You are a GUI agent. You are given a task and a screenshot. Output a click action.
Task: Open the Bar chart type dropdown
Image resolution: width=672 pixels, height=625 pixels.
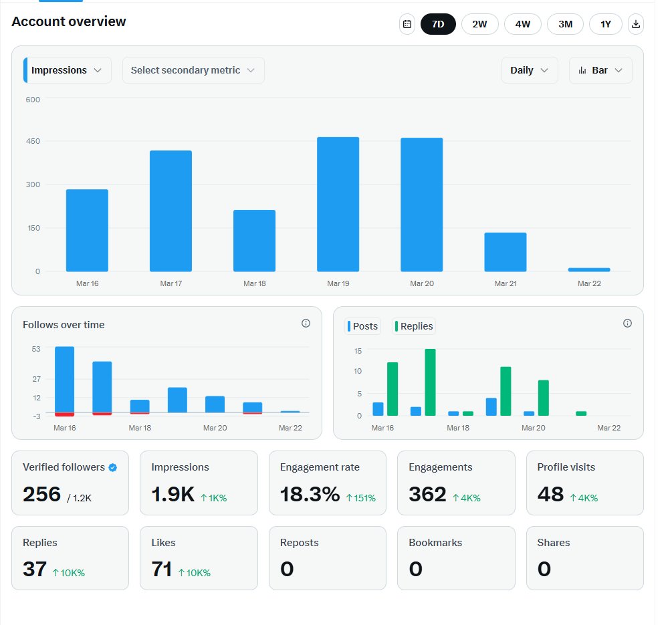(x=600, y=70)
